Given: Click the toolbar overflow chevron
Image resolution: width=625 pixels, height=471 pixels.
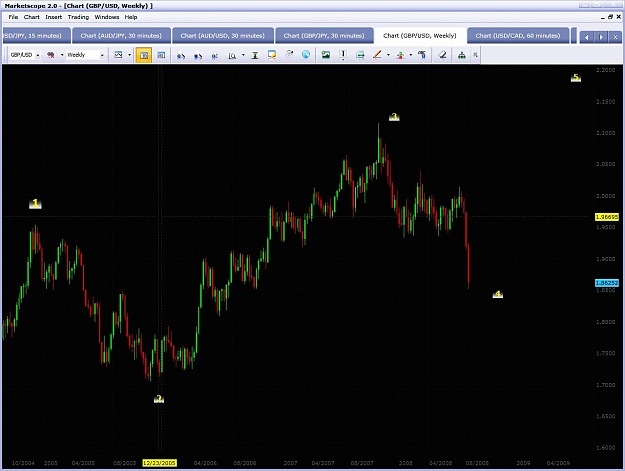Looking at the screenshot, I should point(476,55).
